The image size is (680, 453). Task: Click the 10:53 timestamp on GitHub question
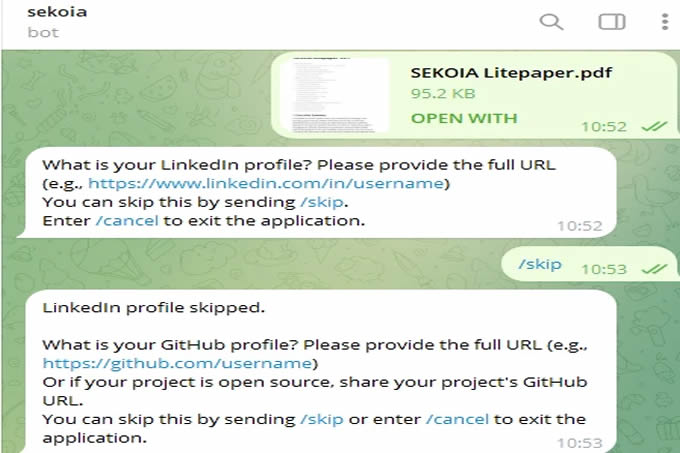[x=580, y=443]
